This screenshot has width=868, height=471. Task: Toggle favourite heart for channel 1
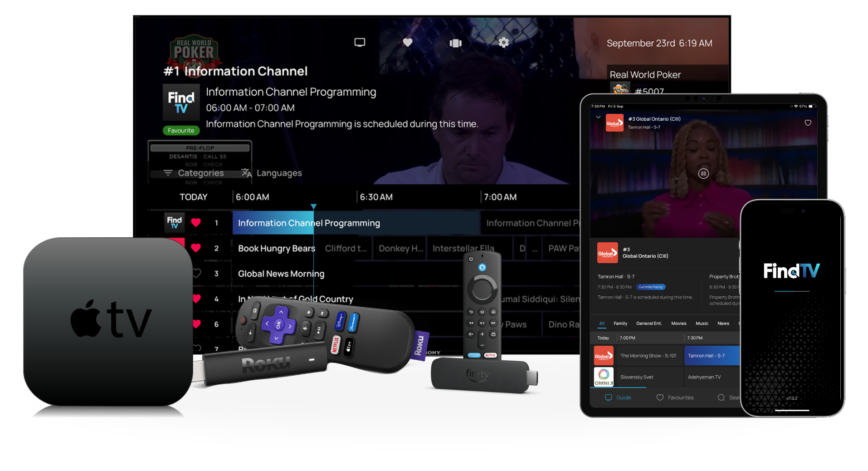pyautogui.click(x=196, y=223)
